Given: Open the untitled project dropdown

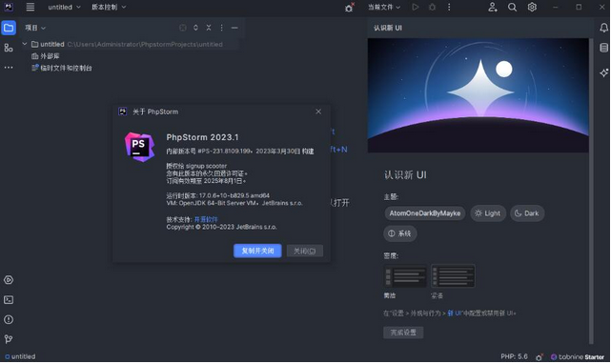Looking at the screenshot, I should click(x=64, y=7).
